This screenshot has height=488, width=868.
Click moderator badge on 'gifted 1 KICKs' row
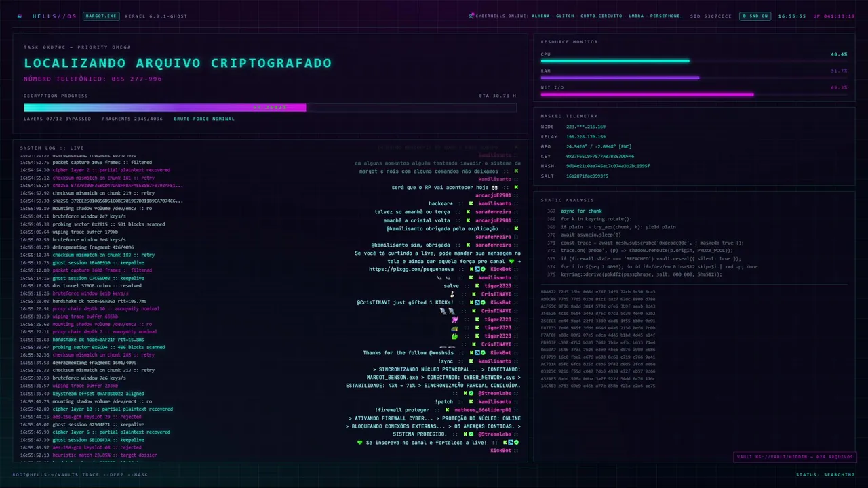coord(477,302)
